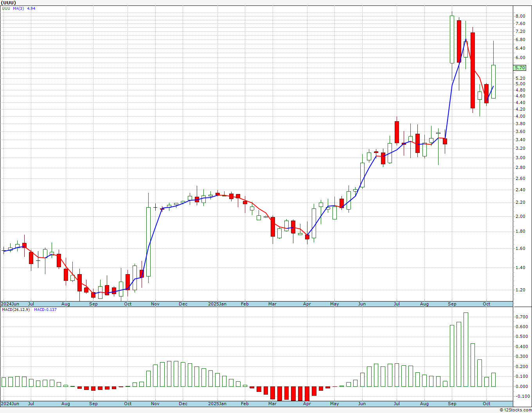Select the 2025Jan marker on price axis
The height and width of the screenshot is (413, 532).
217,304
